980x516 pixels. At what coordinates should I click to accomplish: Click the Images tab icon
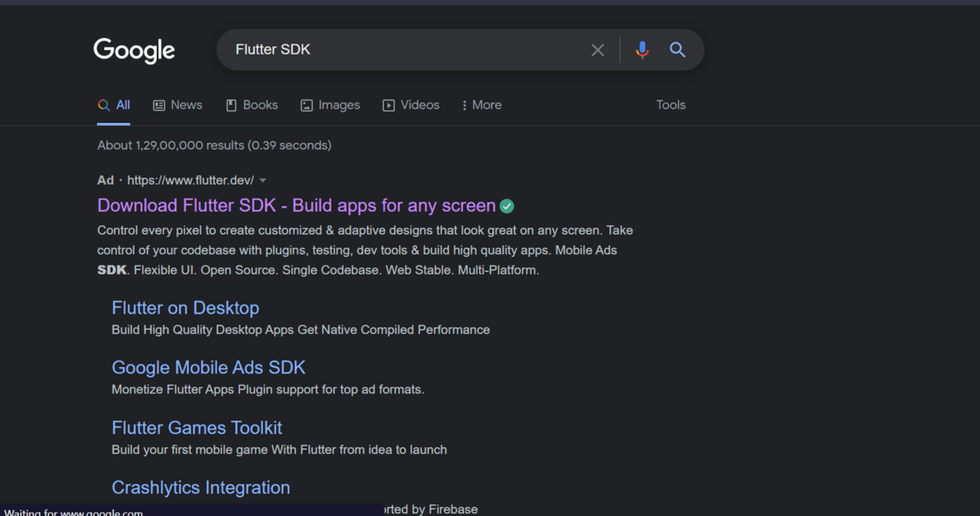tap(306, 105)
